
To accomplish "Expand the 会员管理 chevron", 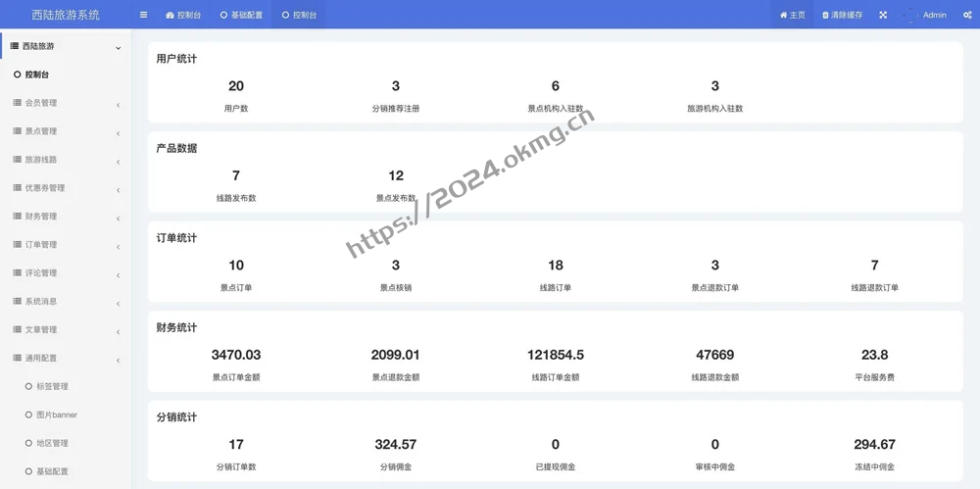I will [x=119, y=105].
